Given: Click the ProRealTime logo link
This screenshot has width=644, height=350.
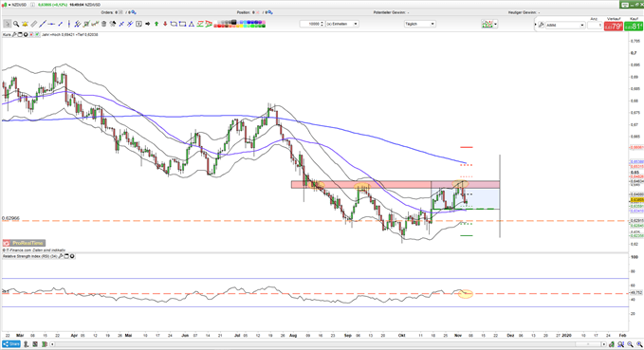Looking at the screenshot, I should (x=24, y=243).
